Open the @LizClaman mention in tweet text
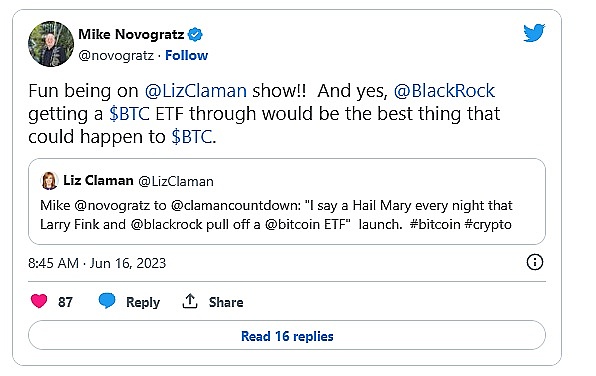This screenshot has height=376, width=596. coord(196,91)
